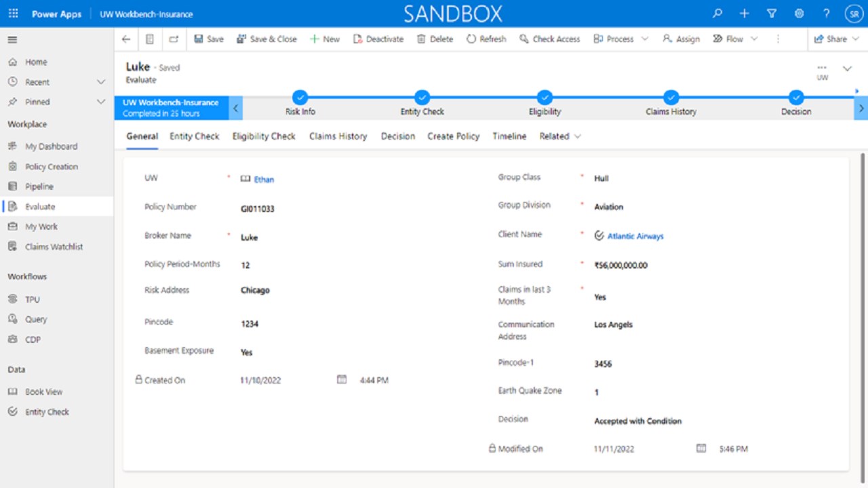Delete the Luke record
The height and width of the screenshot is (488, 868).
(435, 39)
